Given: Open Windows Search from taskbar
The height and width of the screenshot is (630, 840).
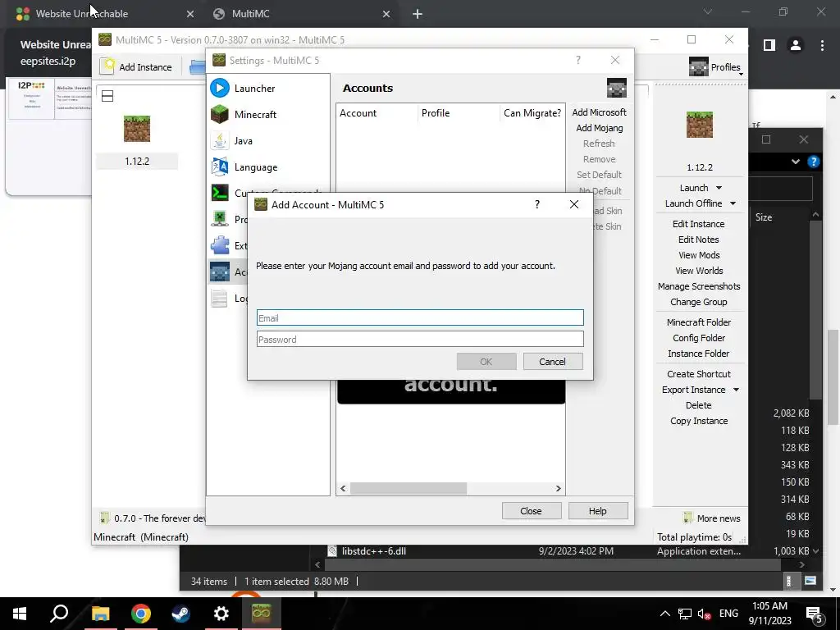Looking at the screenshot, I should tap(59, 614).
